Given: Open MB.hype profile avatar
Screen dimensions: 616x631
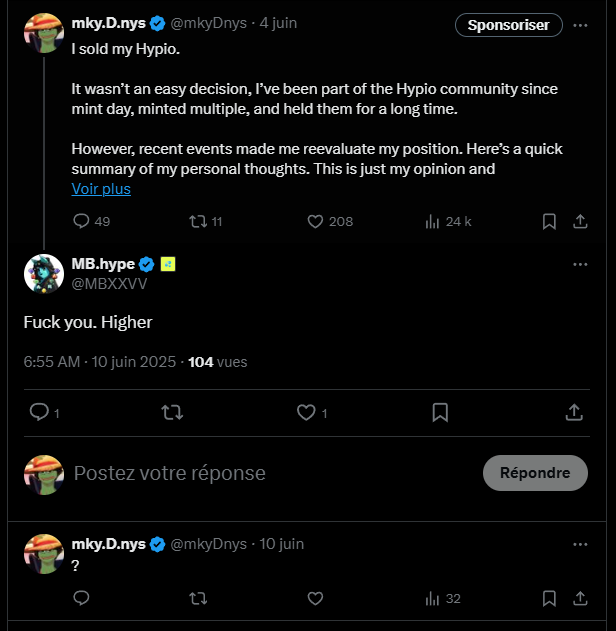Looking at the screenshot, I should click(x=44, y=274).
